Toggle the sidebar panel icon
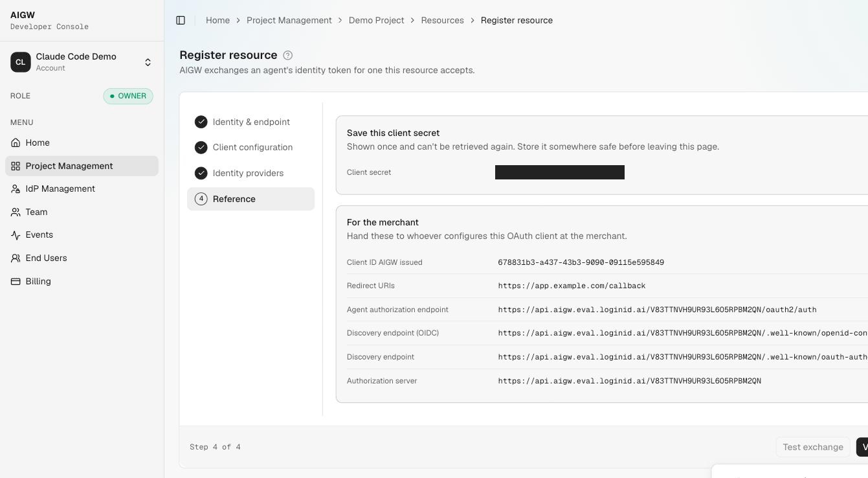 [181, 20]
